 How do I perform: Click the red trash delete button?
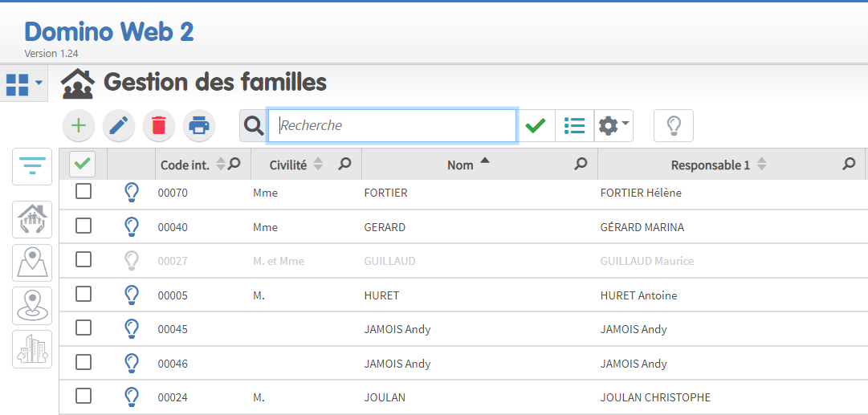click(159, 125)
